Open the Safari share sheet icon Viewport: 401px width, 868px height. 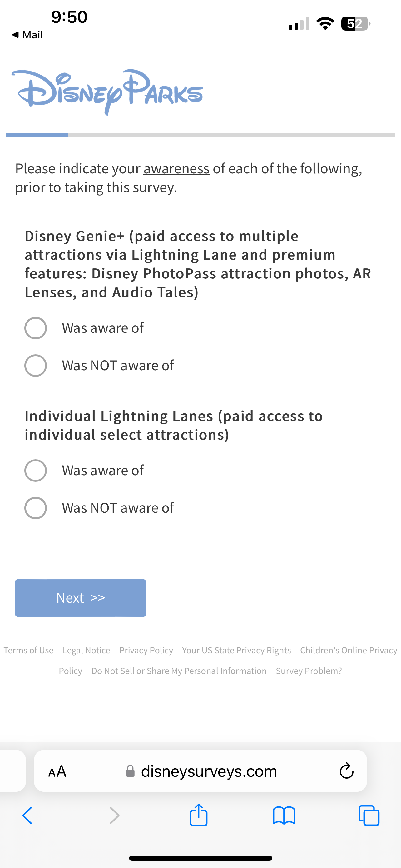tap(199, 815)
